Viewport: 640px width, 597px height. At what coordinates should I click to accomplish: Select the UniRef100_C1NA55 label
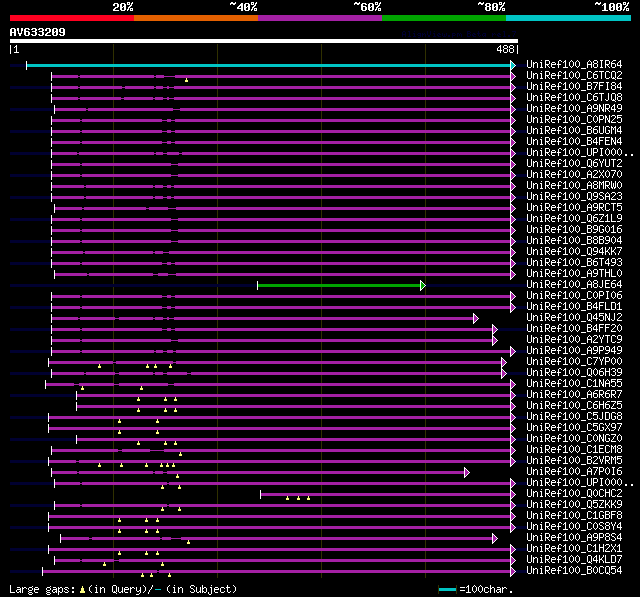pos(574,384)
